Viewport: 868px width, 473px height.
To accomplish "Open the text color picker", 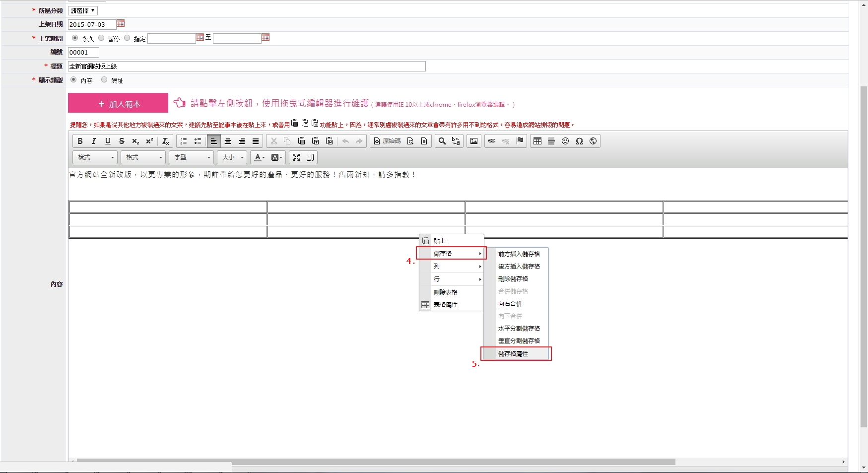I will [x=260, y=157].
